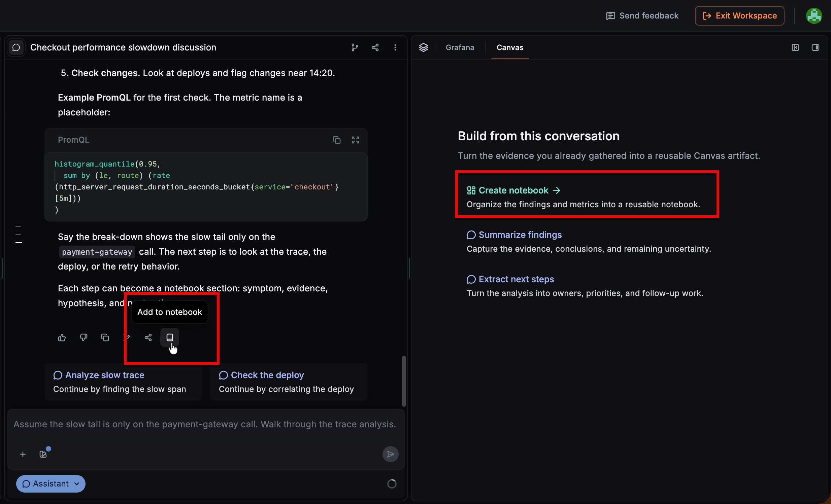Open the user avatar menu

point(814,16)
